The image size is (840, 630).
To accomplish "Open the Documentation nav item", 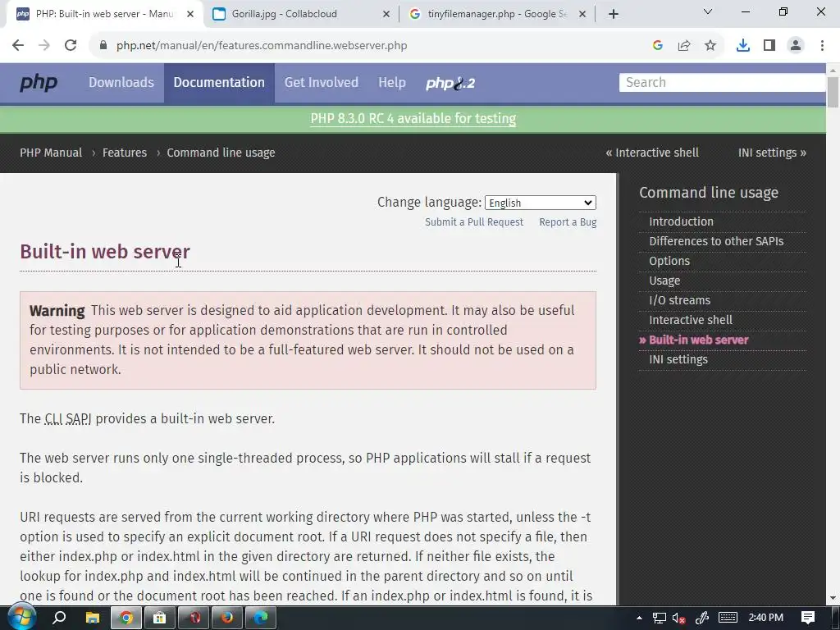I will tap(219, 83).
